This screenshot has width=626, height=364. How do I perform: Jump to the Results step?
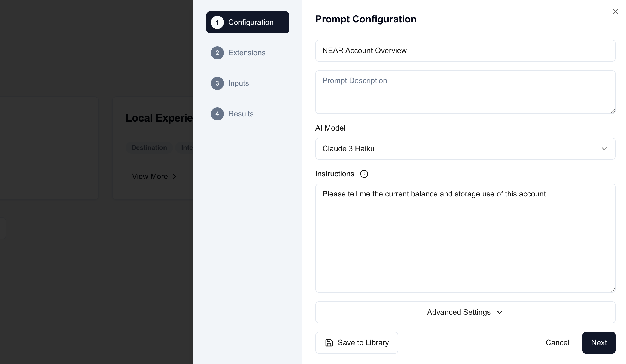248,114
